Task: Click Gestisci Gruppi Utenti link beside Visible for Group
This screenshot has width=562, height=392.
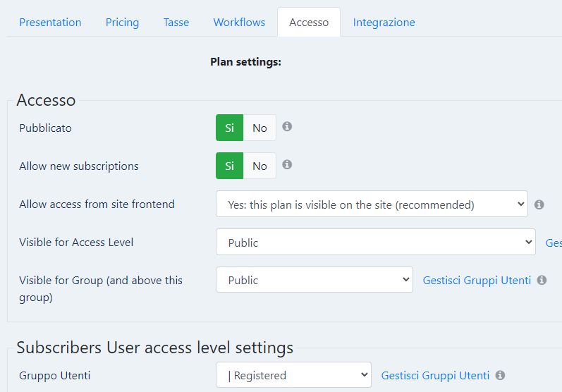Action: click(x=477, y=280)
